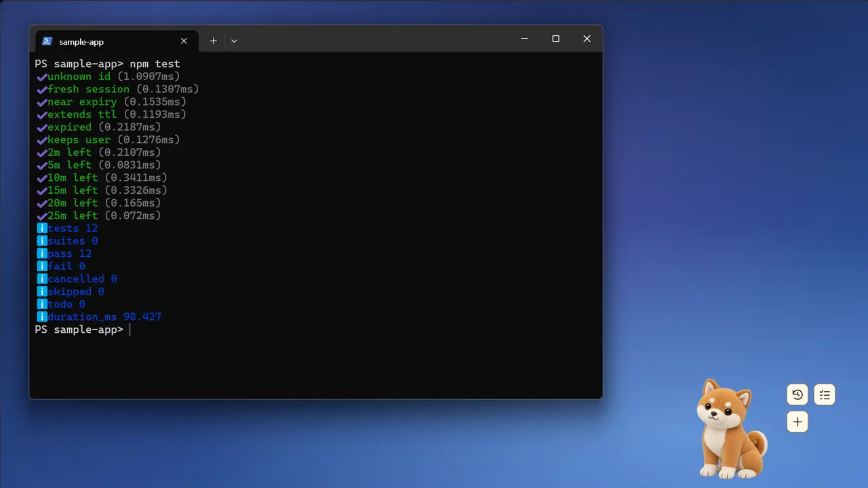Click the 'skipped 0' summary line
The width and height of the screenshot is (868, 488).
pos(71,292)
